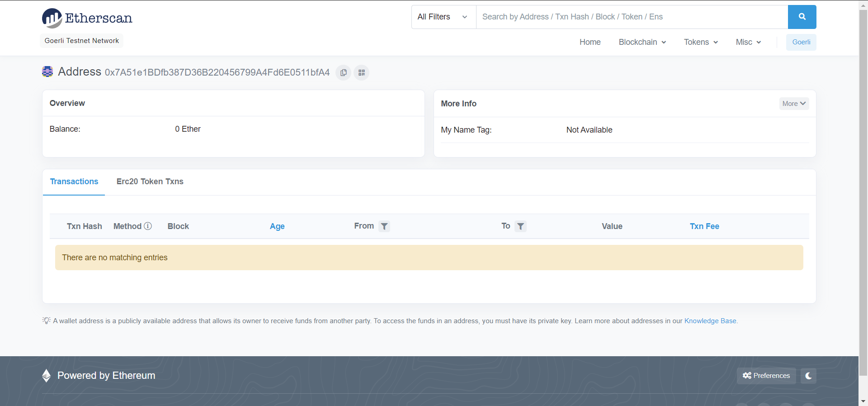Filter by From address funnel icon
Screen dimensions: 868x406
(384, 226)
